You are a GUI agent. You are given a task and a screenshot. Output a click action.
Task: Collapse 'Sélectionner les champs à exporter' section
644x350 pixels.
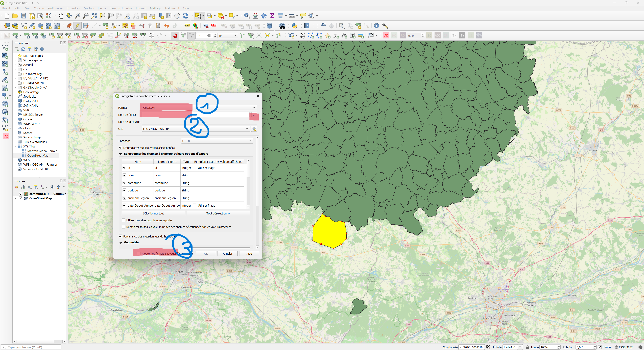tap(121, 154)
